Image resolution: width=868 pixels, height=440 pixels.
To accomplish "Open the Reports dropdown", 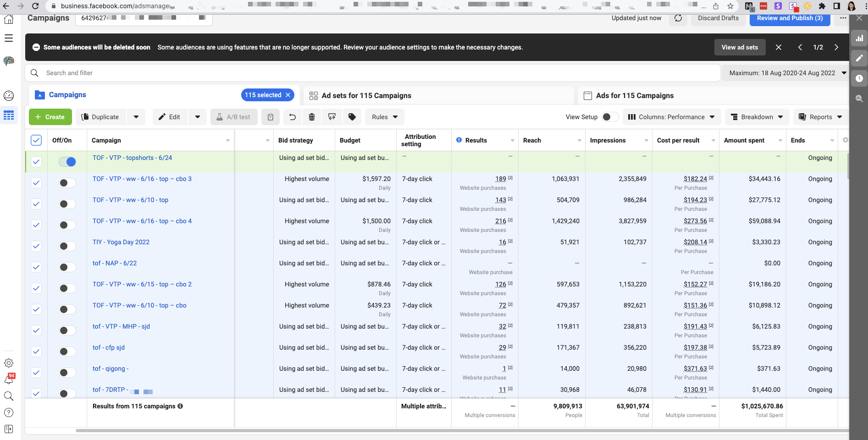I will [x=820, y=117].
